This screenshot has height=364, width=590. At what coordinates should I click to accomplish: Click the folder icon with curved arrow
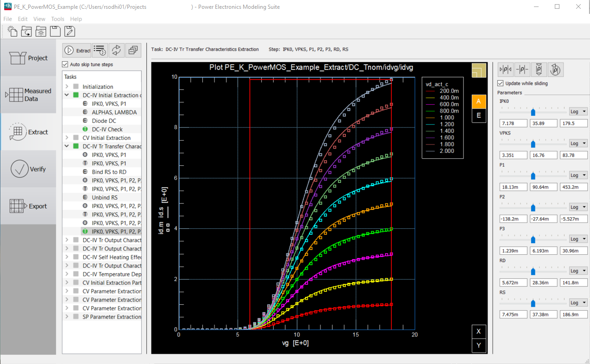tap(27, 31)
